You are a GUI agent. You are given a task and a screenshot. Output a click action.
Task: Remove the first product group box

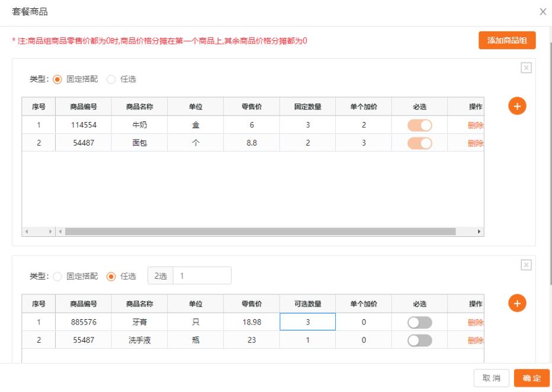click(x=526, y=68)
